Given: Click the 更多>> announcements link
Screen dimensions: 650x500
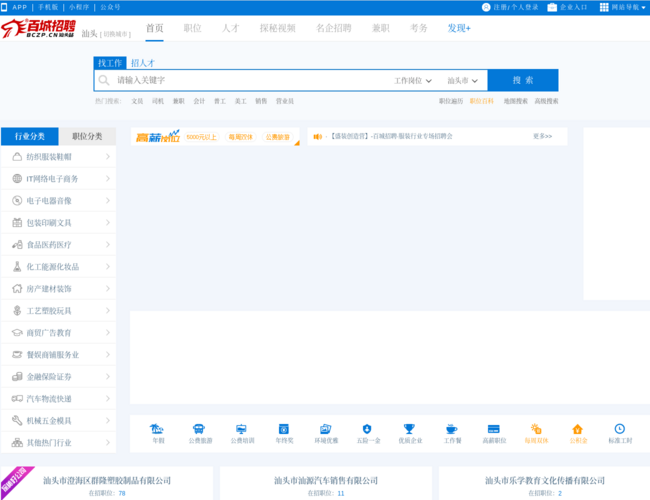Looking at the screenshot, I should tap(542, 136).
